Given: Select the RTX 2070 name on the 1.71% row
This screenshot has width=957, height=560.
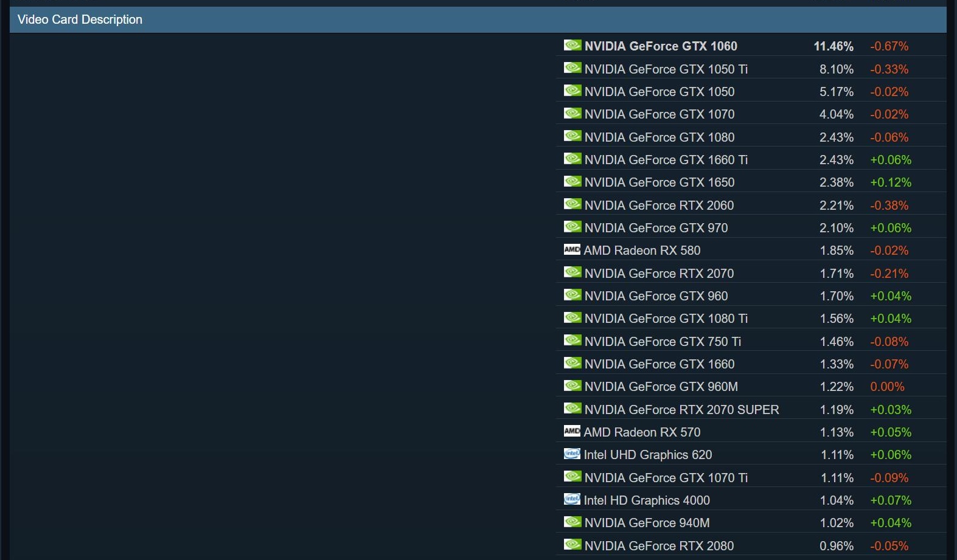Looking at the screenshot, I should [659, 274].
